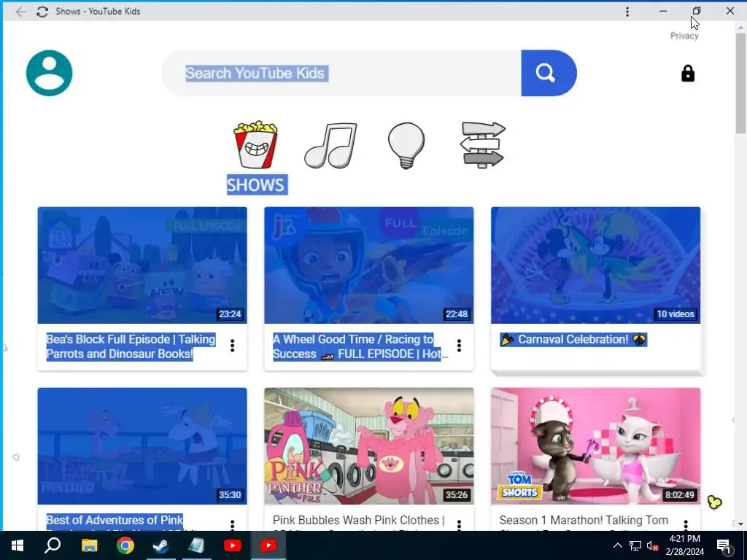Screen dimensions: 747x560
Task: Open Steam from the taskbar
Action: 160,545
